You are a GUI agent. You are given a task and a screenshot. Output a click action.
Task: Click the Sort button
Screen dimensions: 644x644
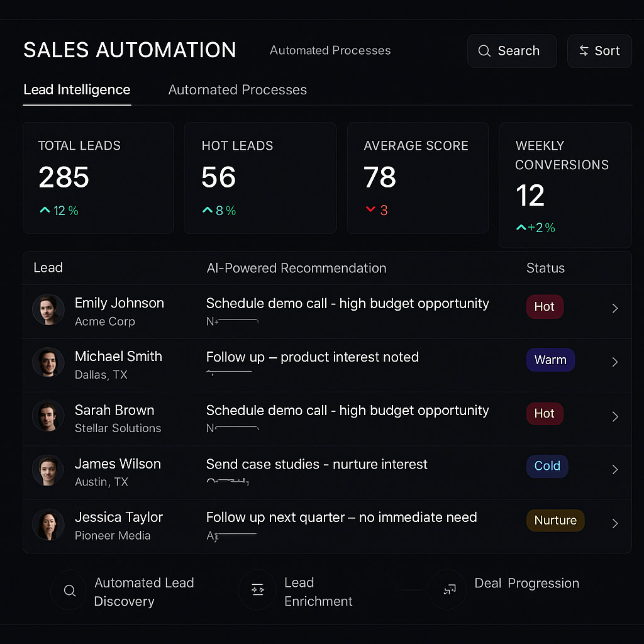[599, 51]
